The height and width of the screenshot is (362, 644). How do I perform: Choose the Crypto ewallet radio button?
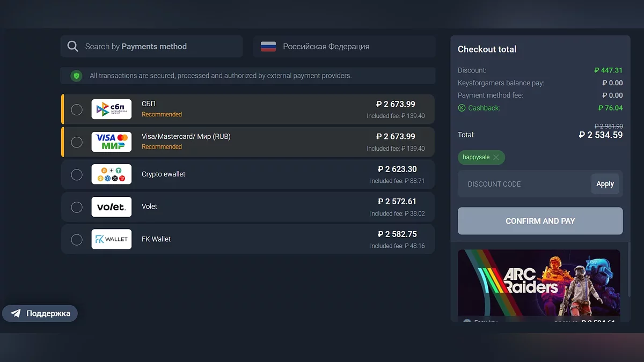point(77,174)
